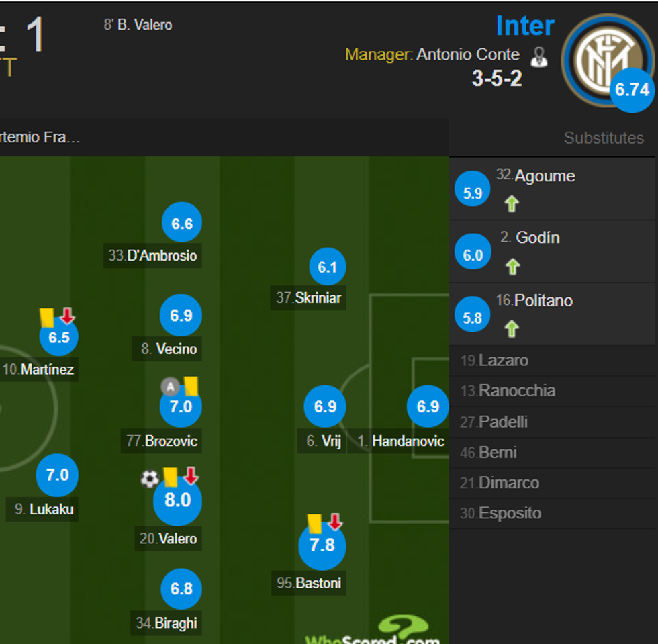Open Antonio Conte's manager profile
The width and height of the screenshot is (658, 644).
click(468, 54)
